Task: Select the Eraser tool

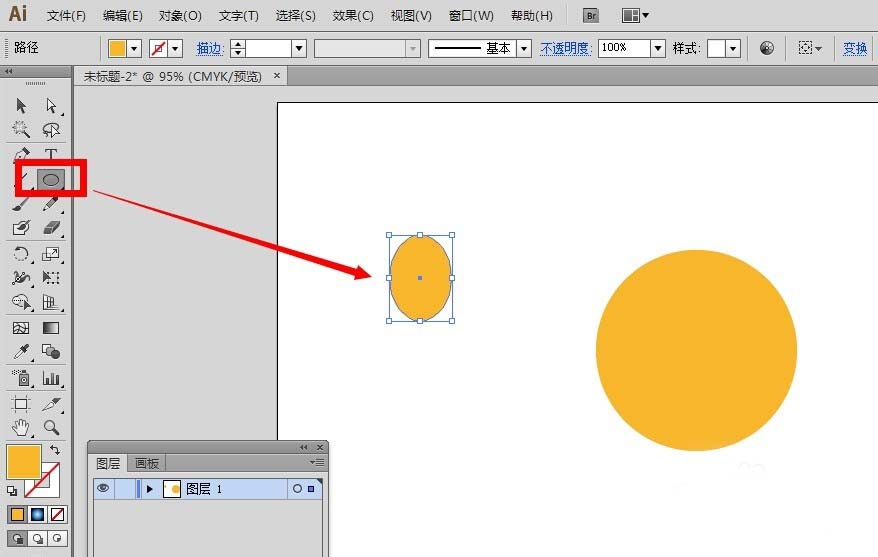Action: pos(51,228)
